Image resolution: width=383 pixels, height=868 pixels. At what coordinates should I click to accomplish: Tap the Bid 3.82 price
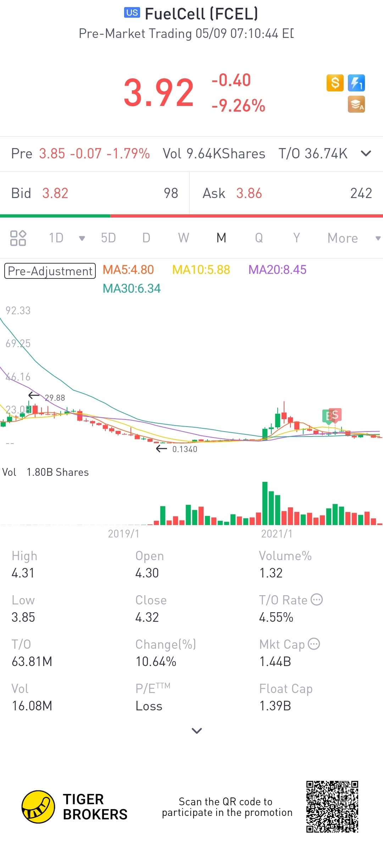55,193
